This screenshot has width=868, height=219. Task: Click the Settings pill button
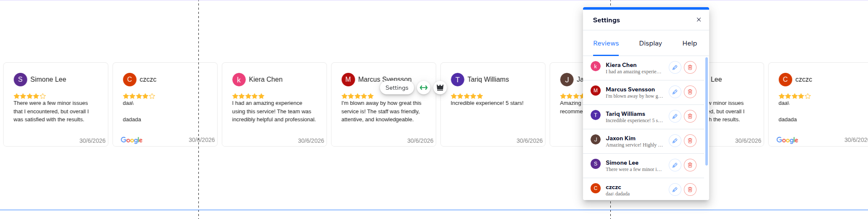397,88
